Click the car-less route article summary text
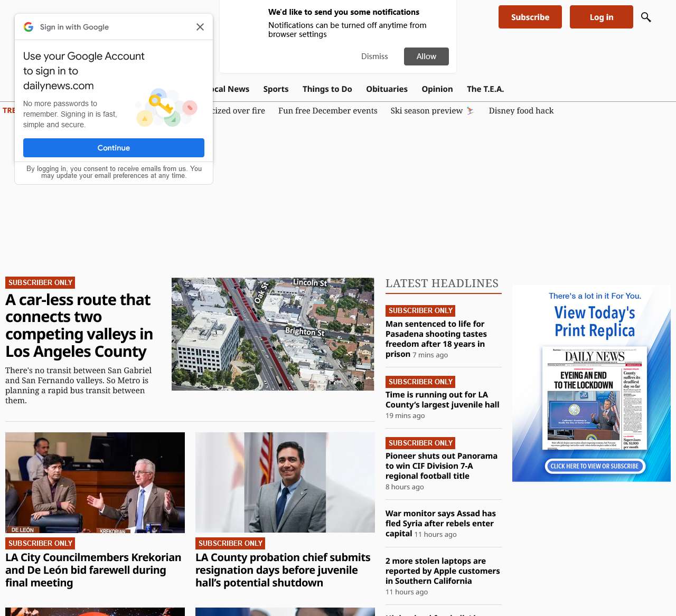This screenshot has width=676, height=616. pyautogui.click(x=79, y=385)
